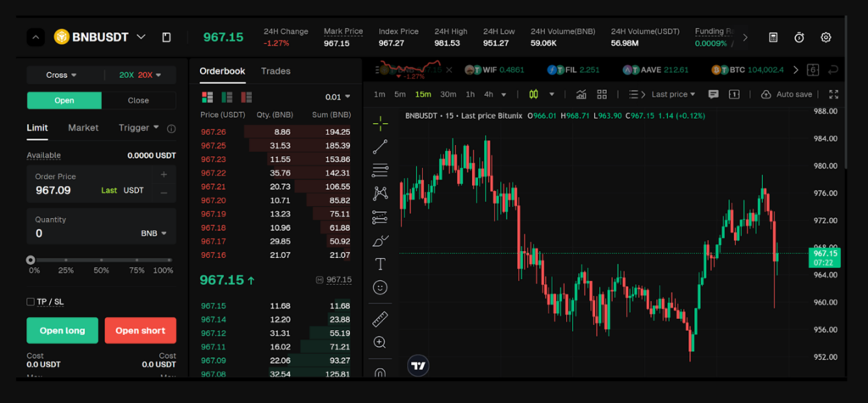Screen dimensions: 868x403
Task: Open the Last price source dropdown
Action: (673, 94)
